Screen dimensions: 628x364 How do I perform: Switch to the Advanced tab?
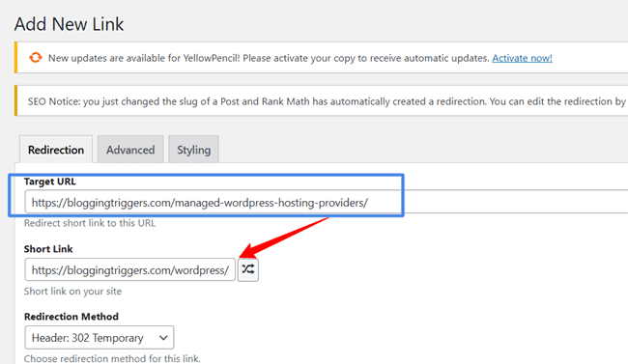[x=130, y=150]
